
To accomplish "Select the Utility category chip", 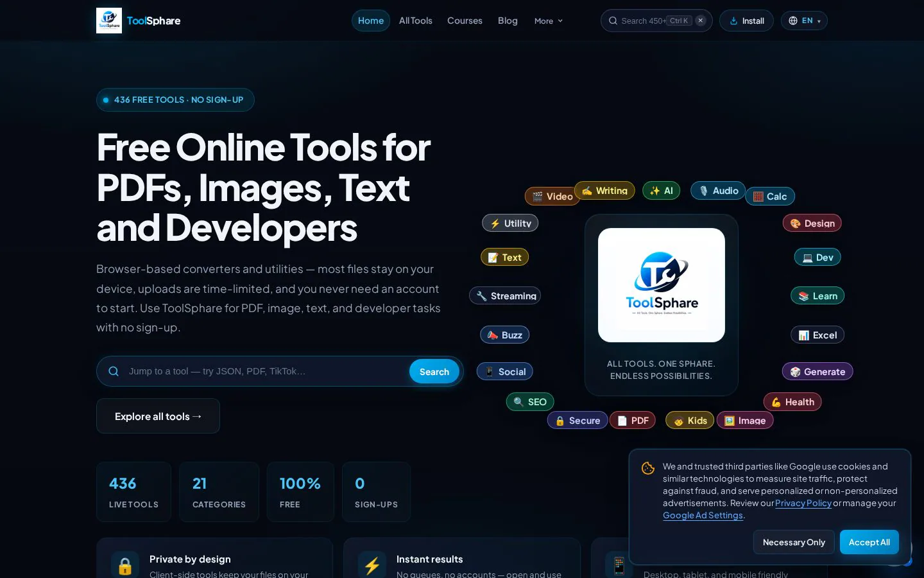I will pos(510,223).
